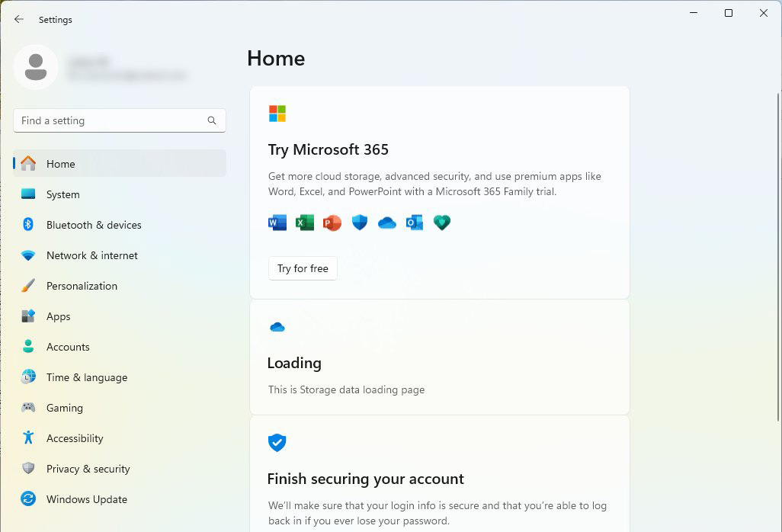
Task: Click Finish securing your account heading
Action: click(x=366, y=479)
